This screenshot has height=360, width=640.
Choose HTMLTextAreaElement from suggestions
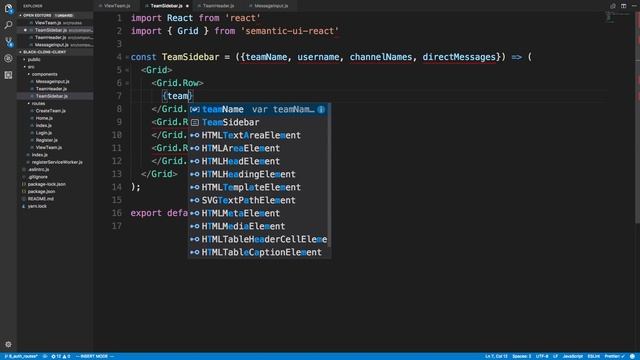coord(258,136)
